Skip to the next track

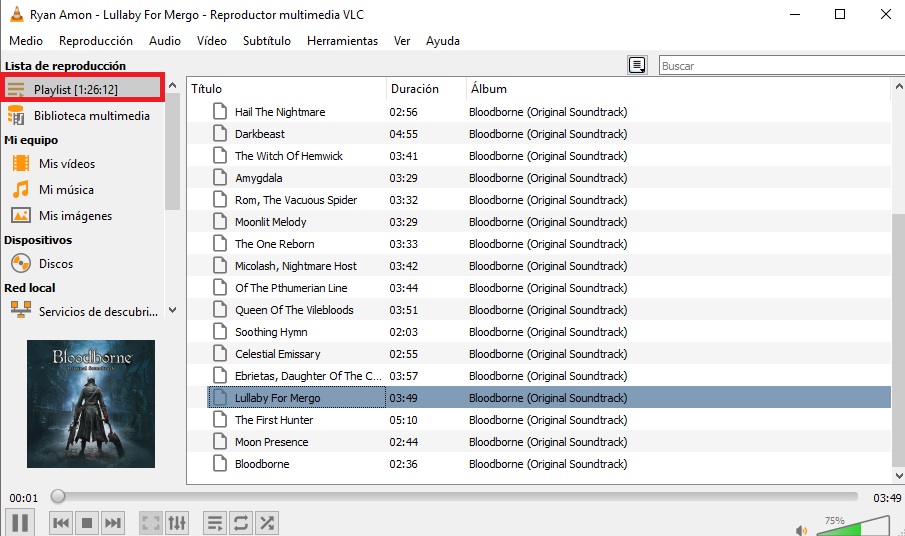click(x=113, y=523)
